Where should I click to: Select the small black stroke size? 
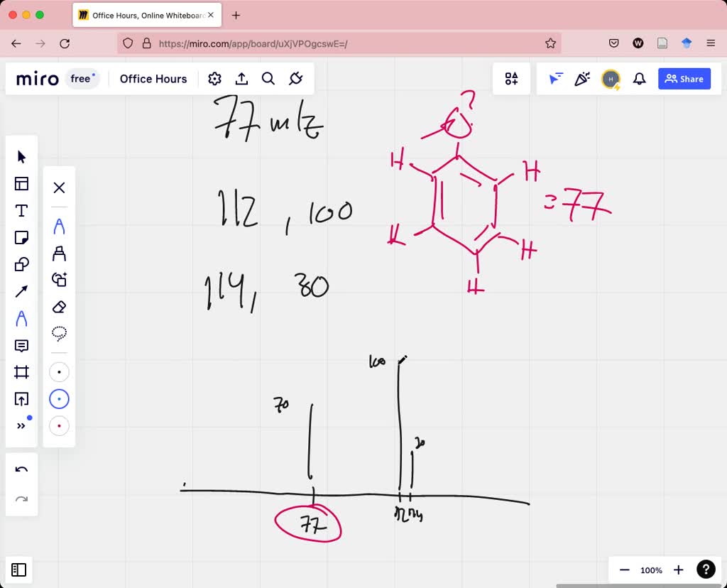[59, 371]
